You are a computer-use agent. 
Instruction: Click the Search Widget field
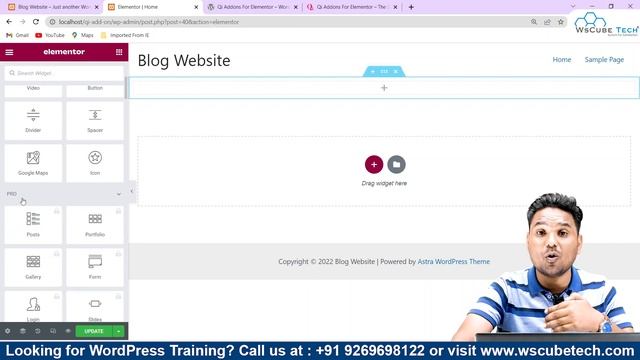pos(64,73)
